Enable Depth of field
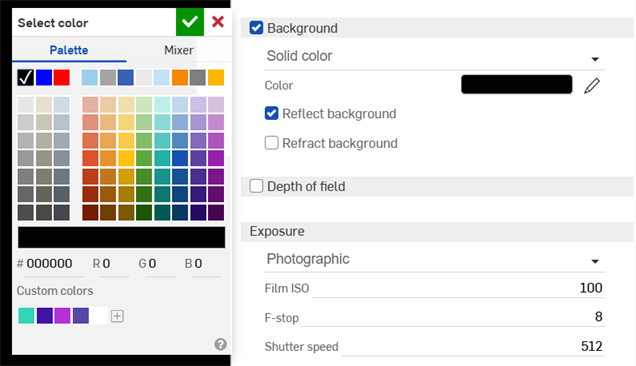Screen dimensions: 636x366 point(256,186)
